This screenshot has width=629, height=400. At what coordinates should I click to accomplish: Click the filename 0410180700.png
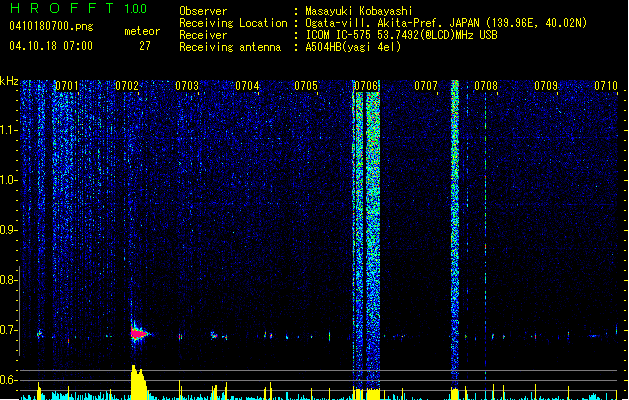point(51,26)
